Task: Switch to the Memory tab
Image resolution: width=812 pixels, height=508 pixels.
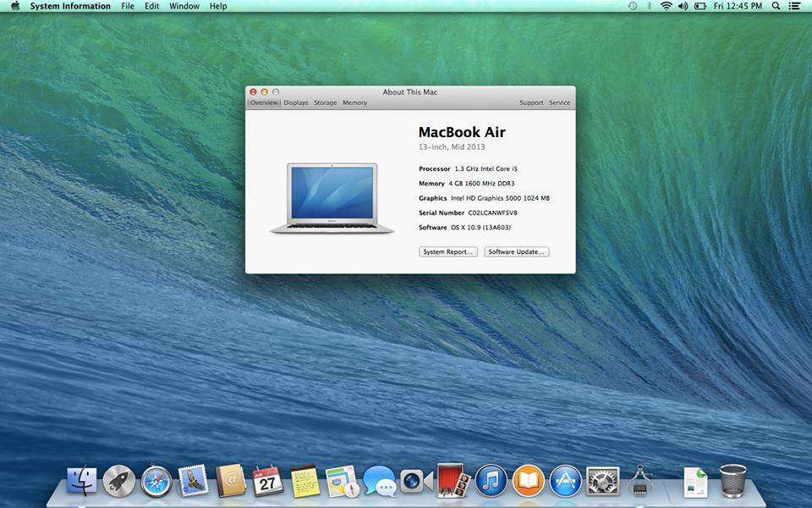Action: [x=354, y=102]
